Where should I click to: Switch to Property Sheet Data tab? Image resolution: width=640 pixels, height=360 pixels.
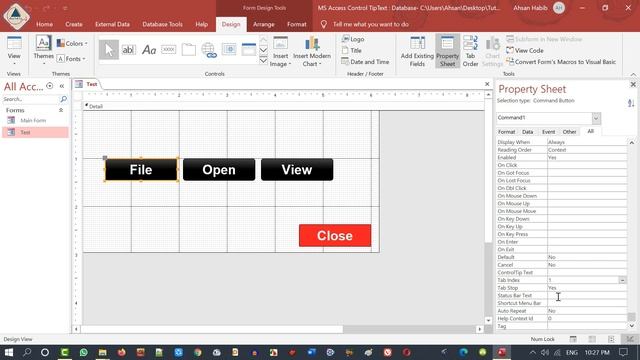[527, 132]
